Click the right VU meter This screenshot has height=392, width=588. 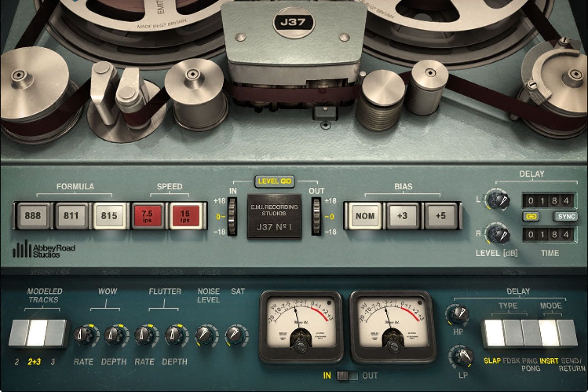393,327
